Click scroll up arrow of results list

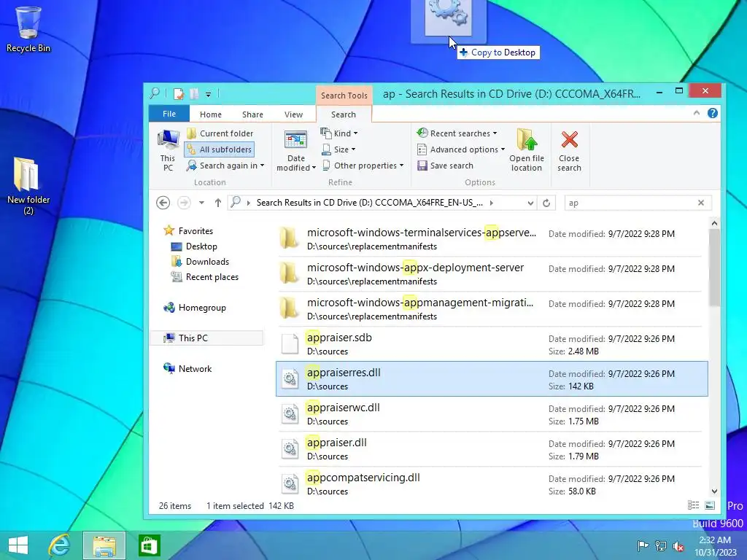point(714,223)
